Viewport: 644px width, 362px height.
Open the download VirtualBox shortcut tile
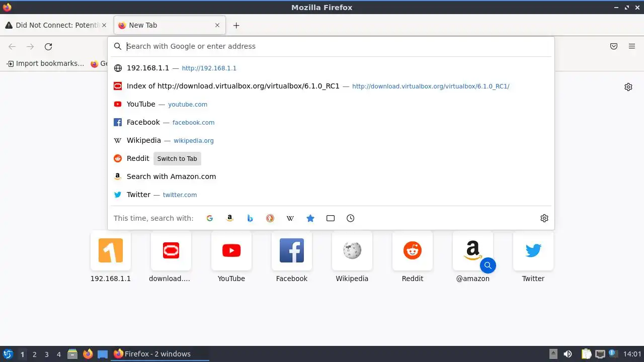point(171,250)
